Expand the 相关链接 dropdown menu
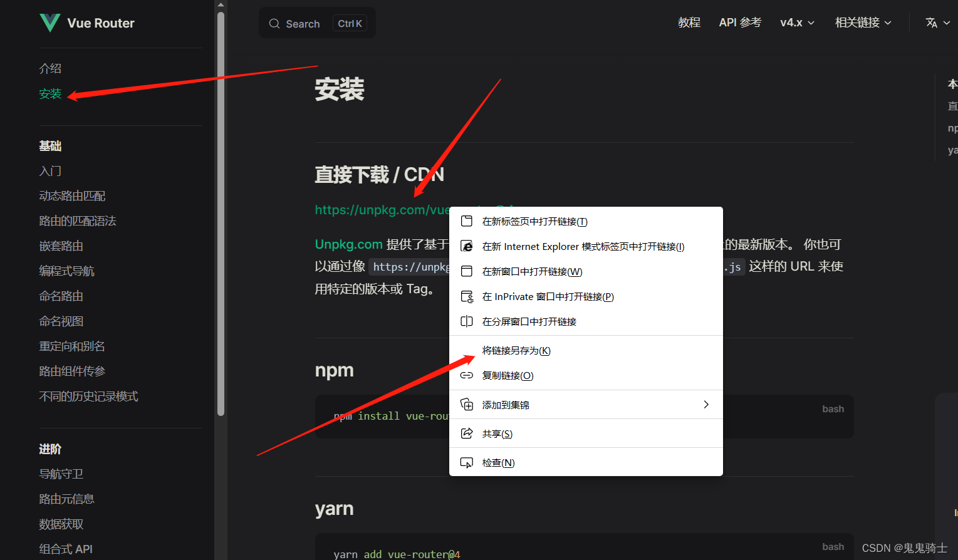Viewport: 958px width, 560px height. (x=863, y=23)
